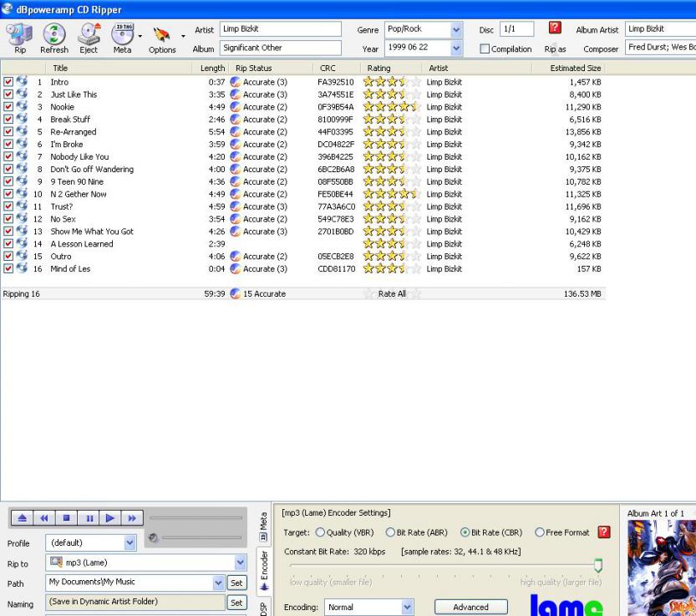Expand the Rip to mp3 (Lame) dropdown

(241, 563)
